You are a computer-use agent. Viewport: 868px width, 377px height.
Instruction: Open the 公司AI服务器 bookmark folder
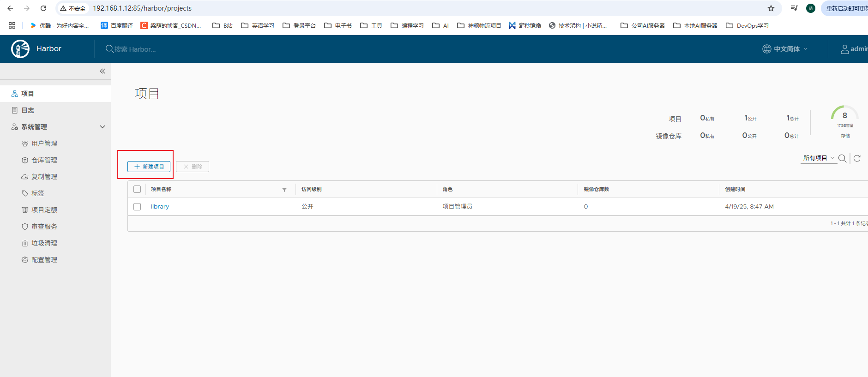(643, 25)
